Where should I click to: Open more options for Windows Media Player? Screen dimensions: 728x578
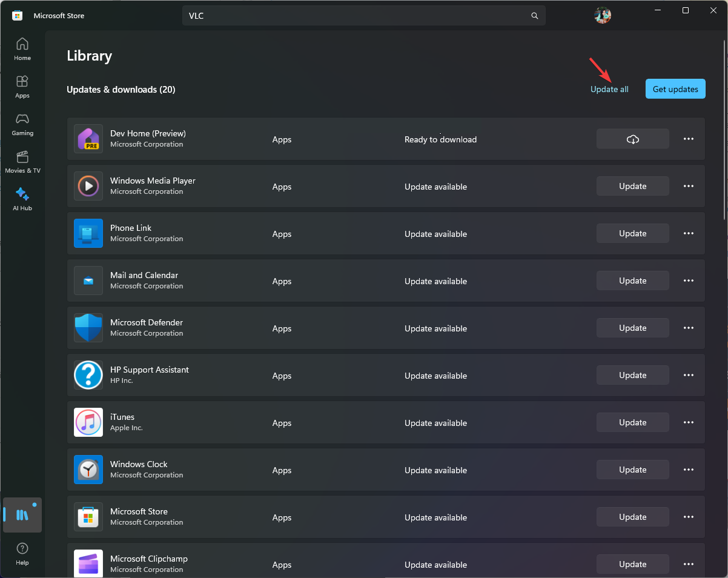[x=689, y=186]
